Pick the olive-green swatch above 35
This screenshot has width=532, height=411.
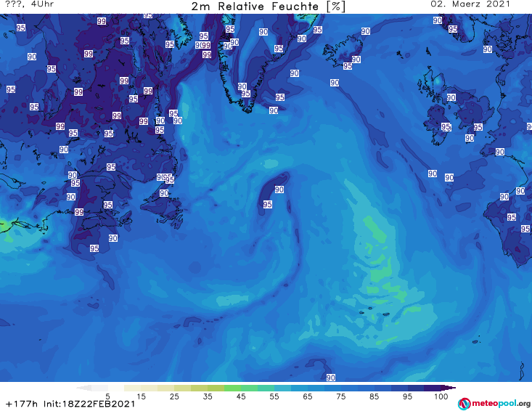coord(216,388)
